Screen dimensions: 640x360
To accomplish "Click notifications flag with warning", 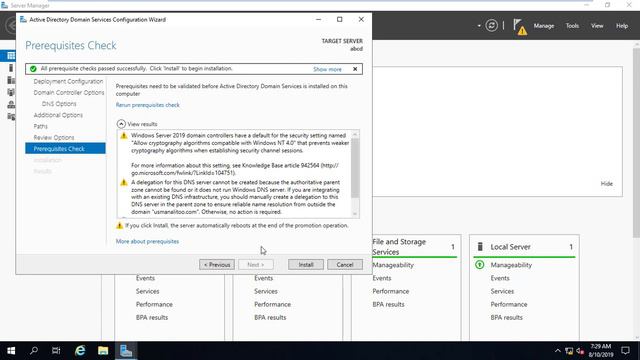I will pos(520,27).
